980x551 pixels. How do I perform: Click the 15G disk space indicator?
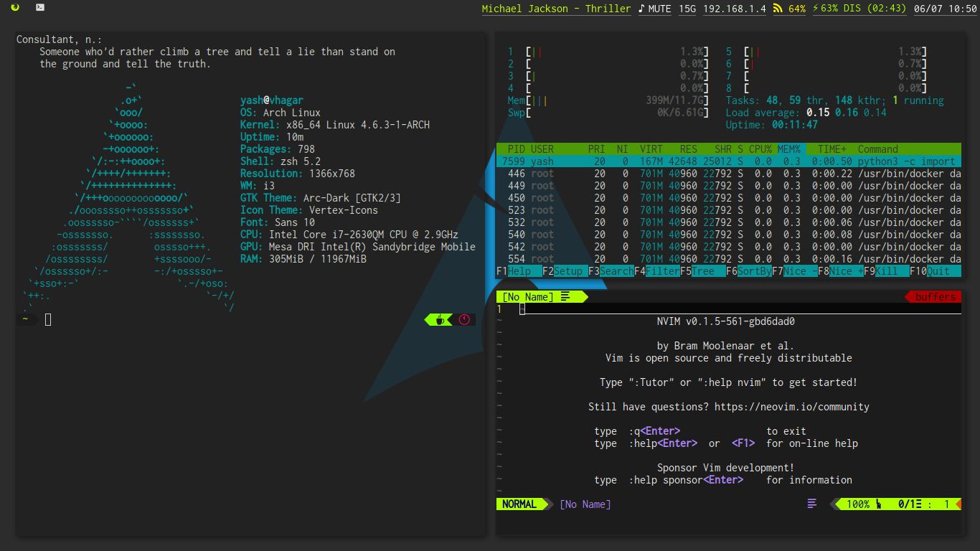click(x=687, y=9)
